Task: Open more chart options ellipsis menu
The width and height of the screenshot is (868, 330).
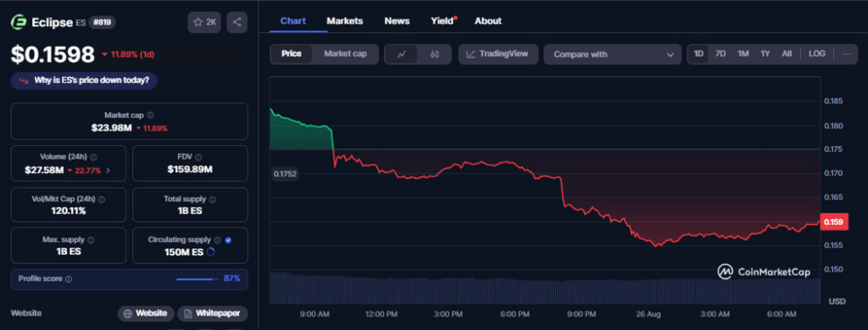Action: tap(847, 54)
